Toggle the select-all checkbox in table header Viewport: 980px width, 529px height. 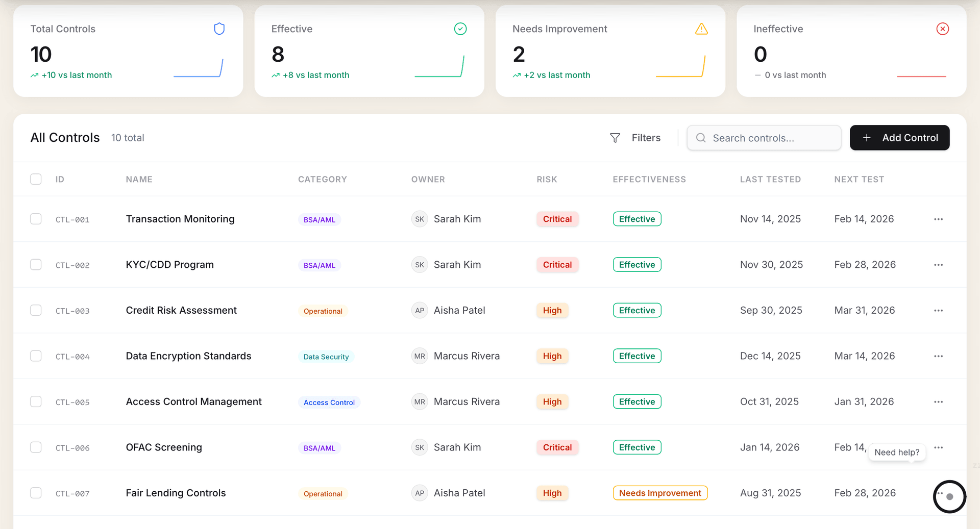pos(36,179)
